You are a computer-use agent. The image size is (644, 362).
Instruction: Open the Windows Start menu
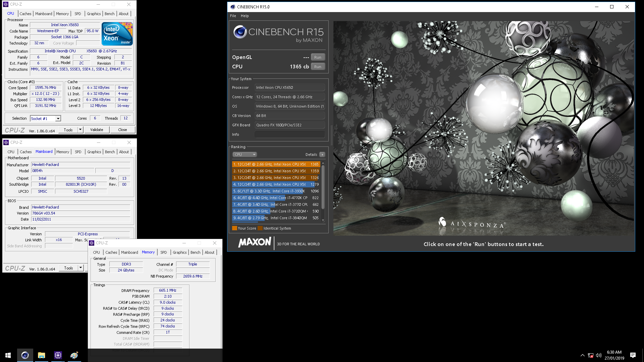(8, 355)
